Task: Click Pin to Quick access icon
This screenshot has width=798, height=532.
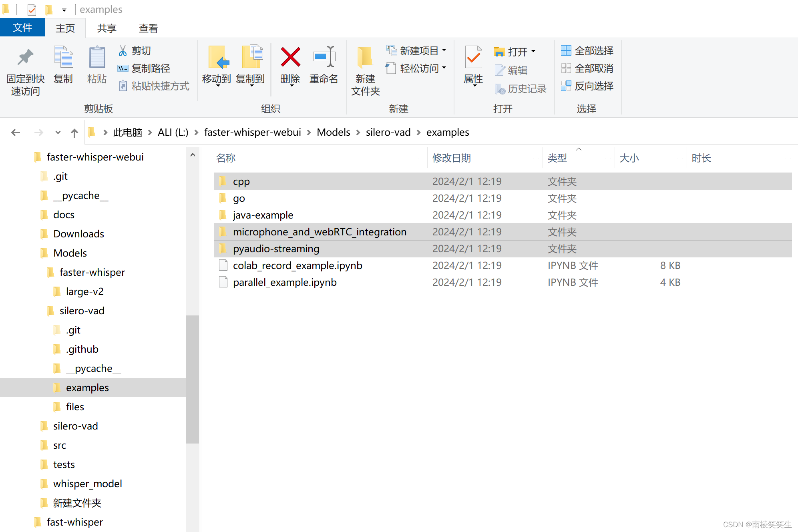Action: [x=25, y=57]
